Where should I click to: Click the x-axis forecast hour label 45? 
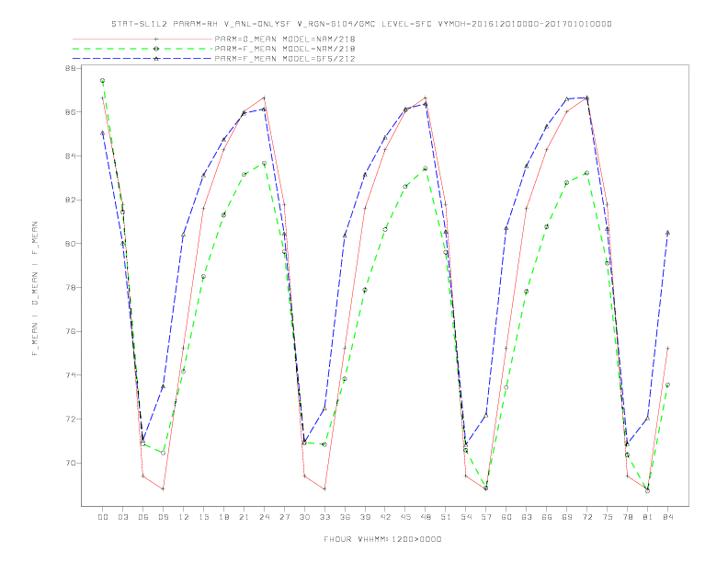click(x=405, y=517)
